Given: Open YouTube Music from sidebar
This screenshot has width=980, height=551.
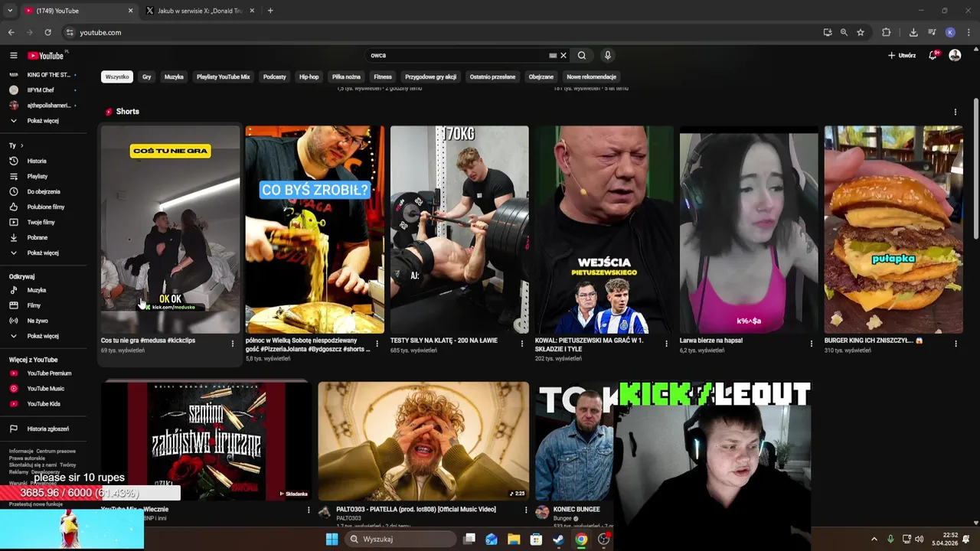Looking at the screenshot, I should tap(45, 389).
